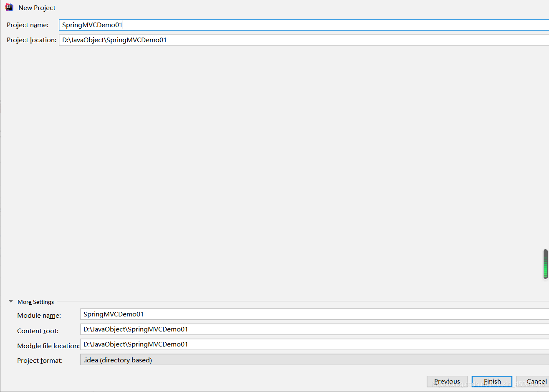549x392 pixels.
Task: Click the Previous button
Action: 447,382
